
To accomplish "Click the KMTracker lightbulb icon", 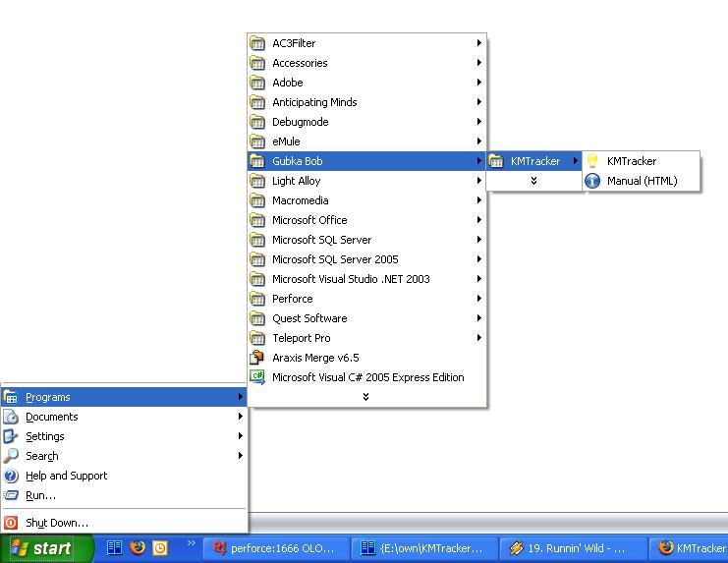I will coord(592,161).
